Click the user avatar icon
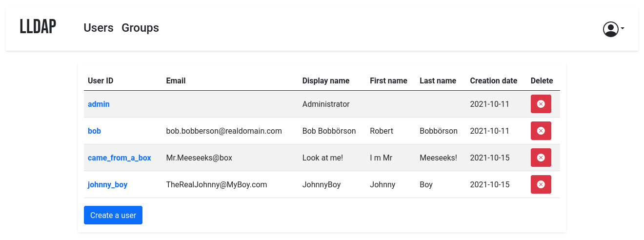 [x=610, y=29]
